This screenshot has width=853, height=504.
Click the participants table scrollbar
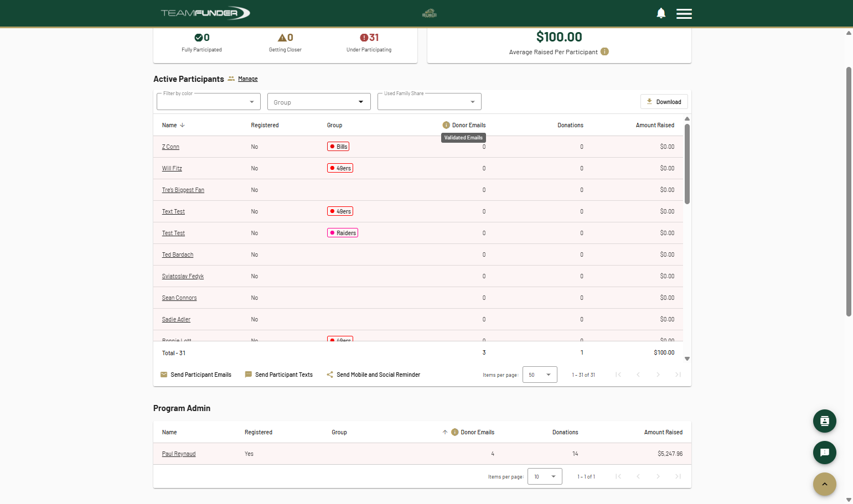coord(687,164)
